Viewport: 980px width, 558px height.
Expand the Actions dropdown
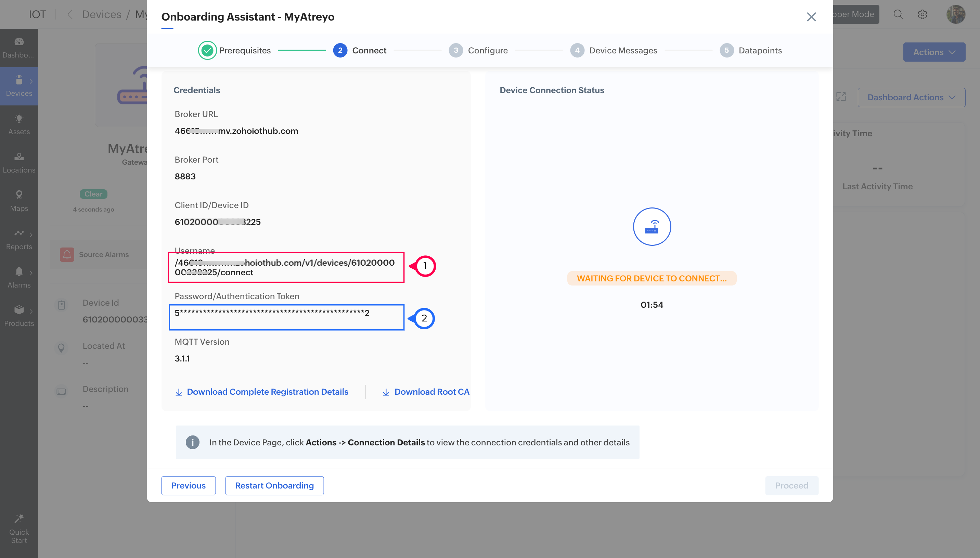tap(934, 52)
